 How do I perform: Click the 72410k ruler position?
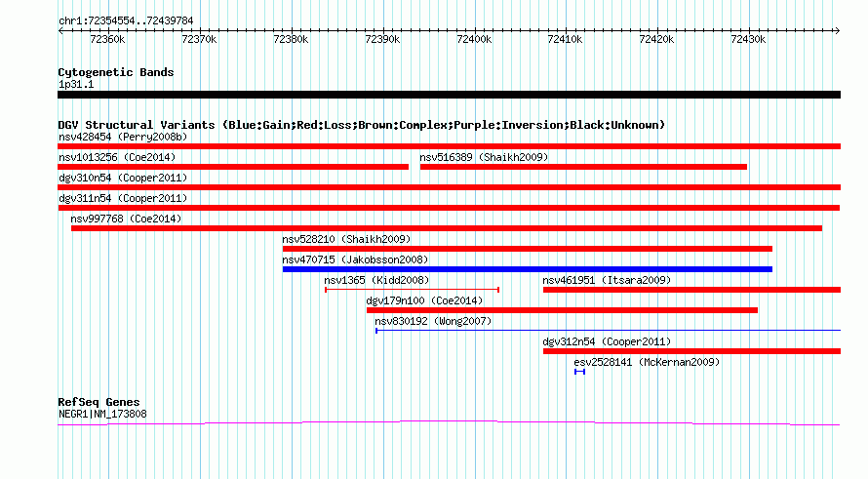pyautogui.click(x=566, y=39)
